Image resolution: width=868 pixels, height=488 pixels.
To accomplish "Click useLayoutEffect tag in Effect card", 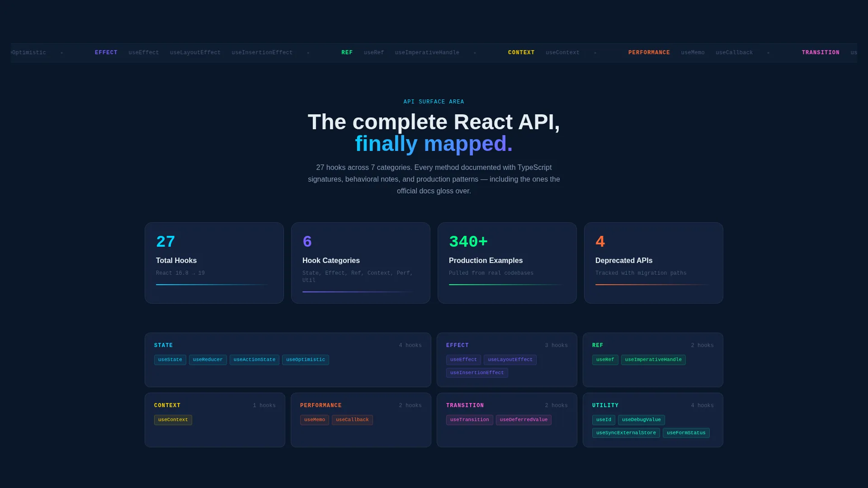I will click(510, 360).
